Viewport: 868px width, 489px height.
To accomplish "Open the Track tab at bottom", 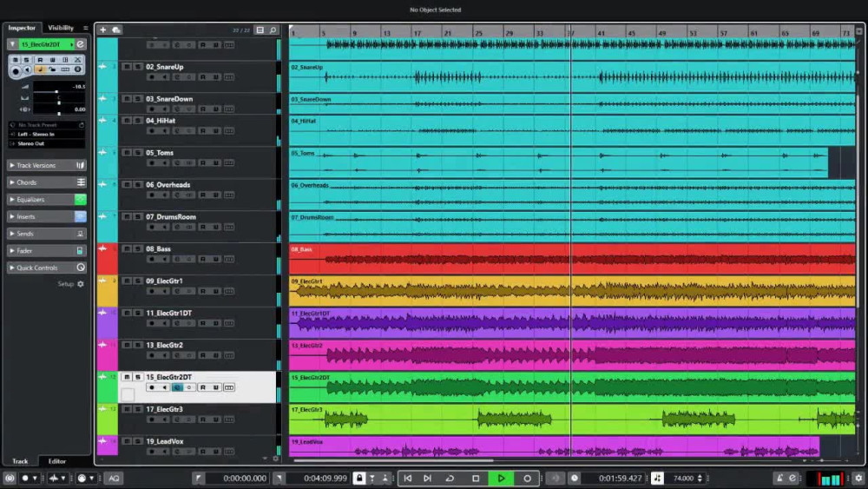I will [x=20, y=460].
